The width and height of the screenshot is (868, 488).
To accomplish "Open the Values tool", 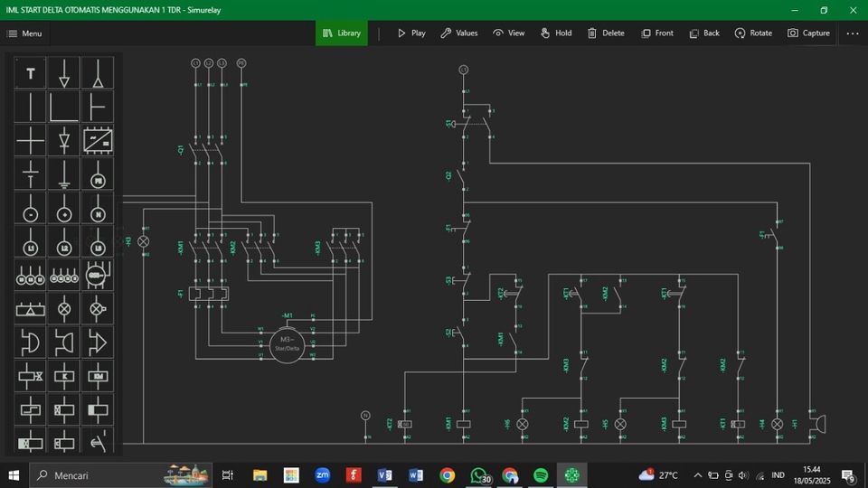I will point(459,33).
